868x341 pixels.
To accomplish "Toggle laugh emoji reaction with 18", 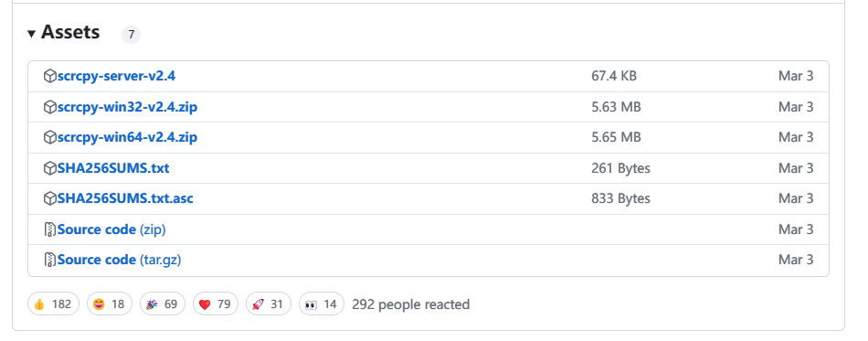I will click(x=110, y=304).
